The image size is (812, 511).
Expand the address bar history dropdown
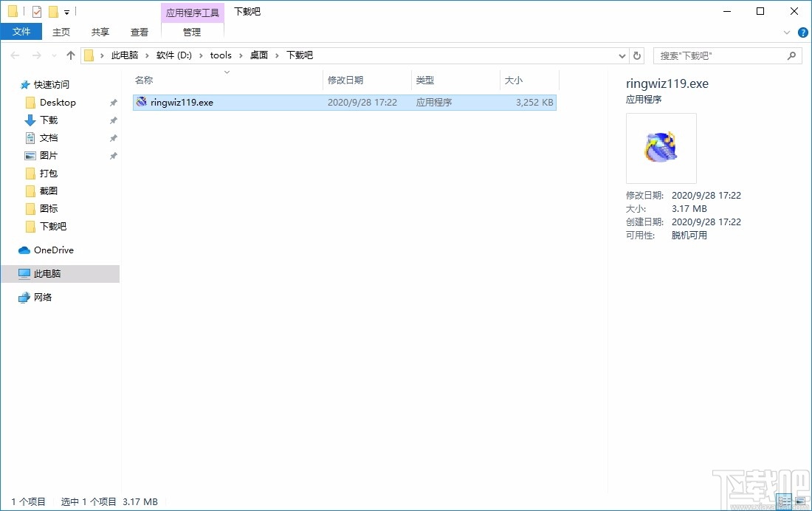click(x=621, y=55)
